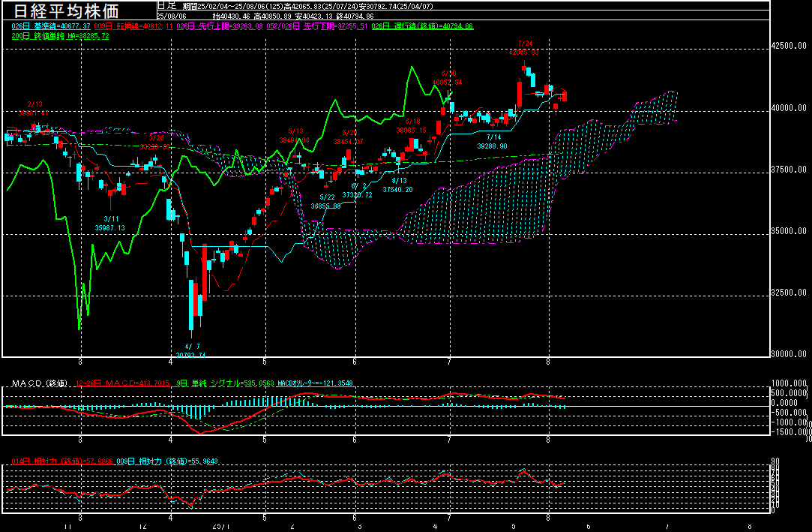Click the 37500.00 price axis label
The width and height of the screenshot is (812, 532).
click(789, 170)
